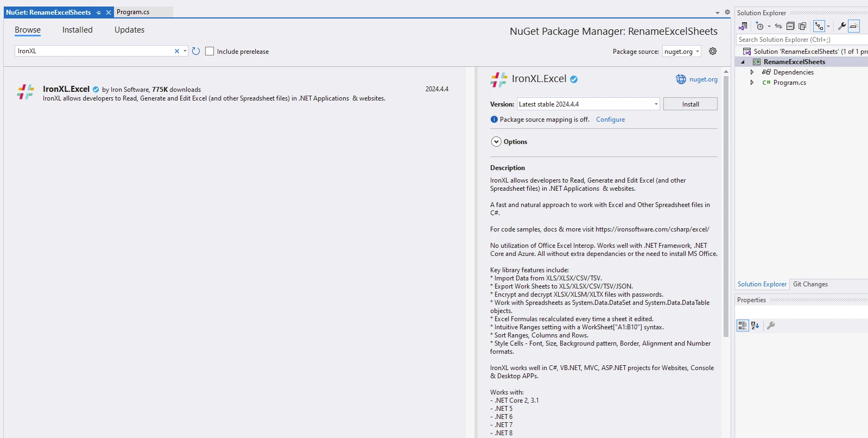Click Show All Files icon in Solution Explorer
This screenshot has width=868, height=438.
[x=802, y=26]
